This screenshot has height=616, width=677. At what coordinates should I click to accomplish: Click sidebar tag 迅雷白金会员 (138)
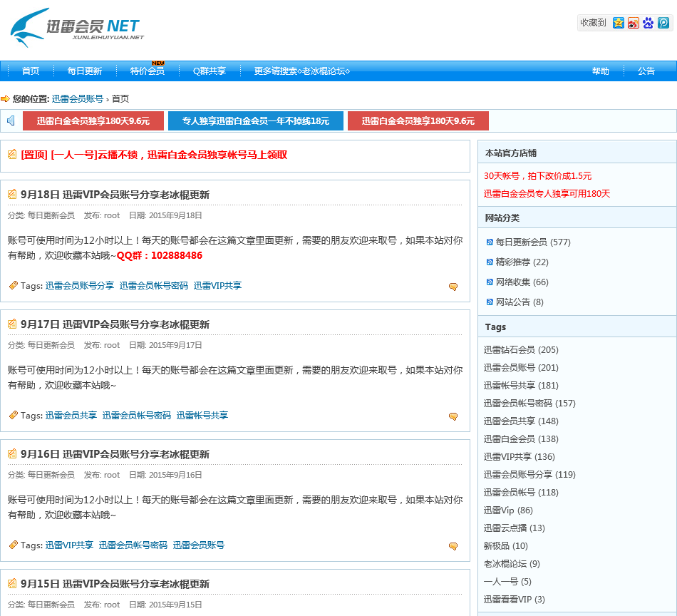point(521,439)
